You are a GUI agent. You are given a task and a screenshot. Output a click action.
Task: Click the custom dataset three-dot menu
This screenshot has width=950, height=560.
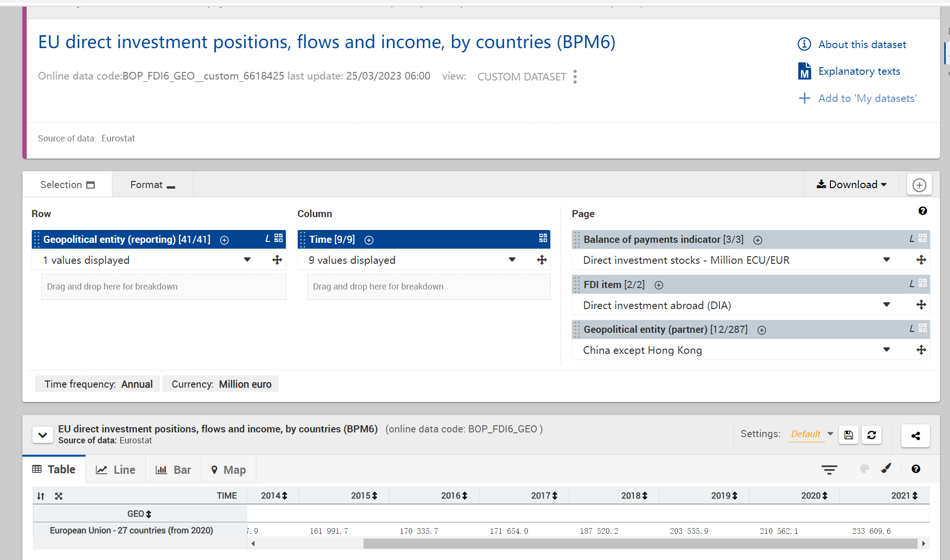tap(575, 77)
